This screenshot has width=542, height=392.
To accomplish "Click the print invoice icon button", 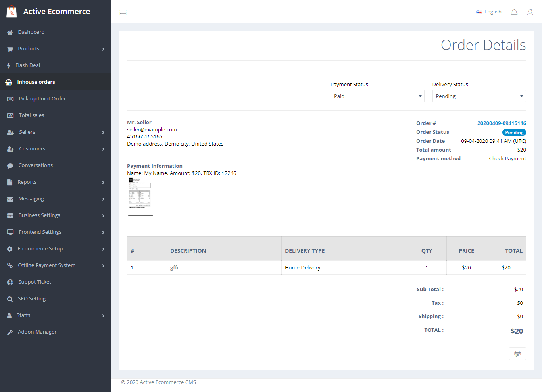I will [x=517, y=354].
